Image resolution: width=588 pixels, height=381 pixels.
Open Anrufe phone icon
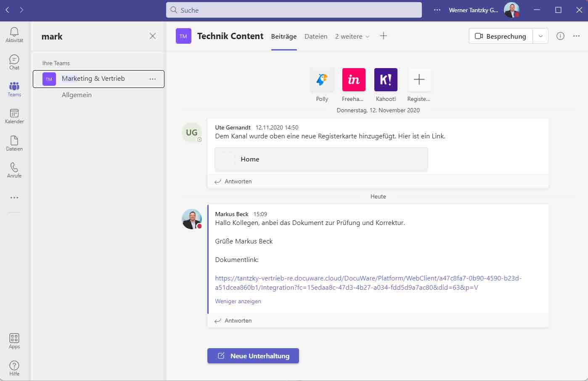14,170
